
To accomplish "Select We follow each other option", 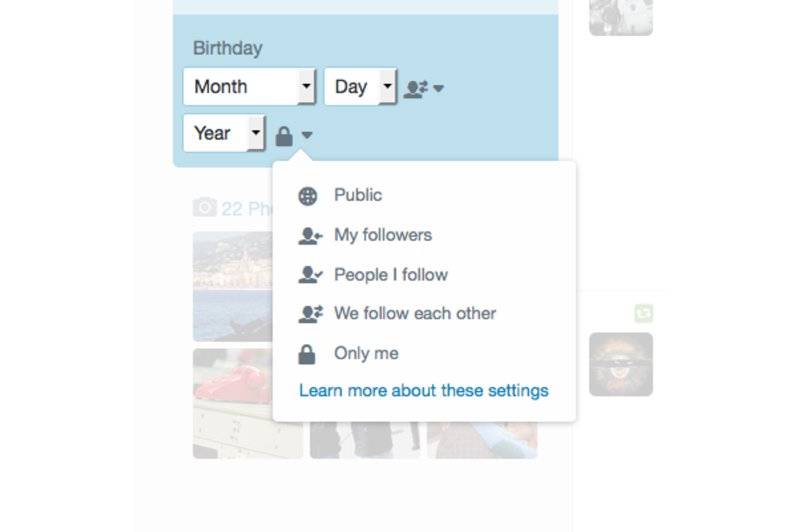I will (x=415, y=314).
